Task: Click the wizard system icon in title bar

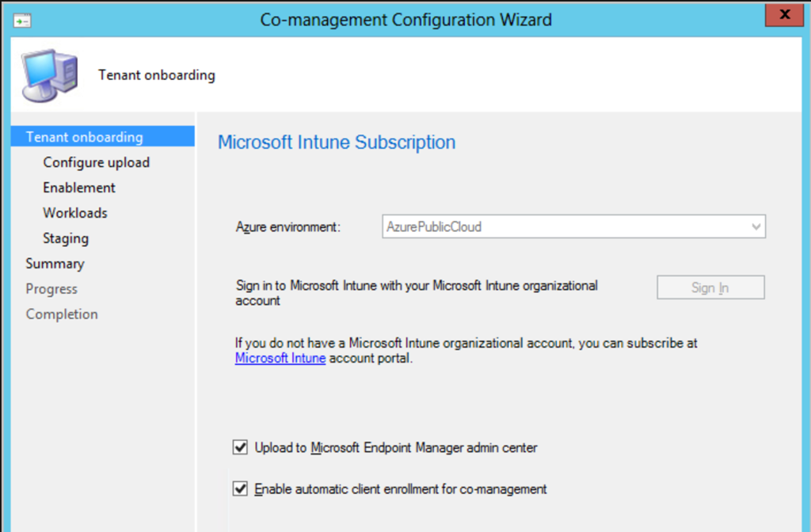Action: pyautogui.click(x=22, y=20)
